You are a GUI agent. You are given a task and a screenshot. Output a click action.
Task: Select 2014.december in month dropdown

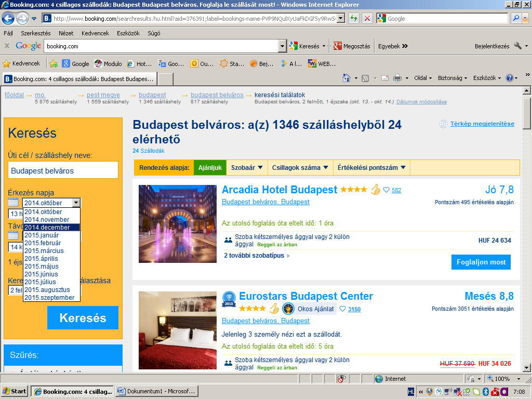(51, 228)
